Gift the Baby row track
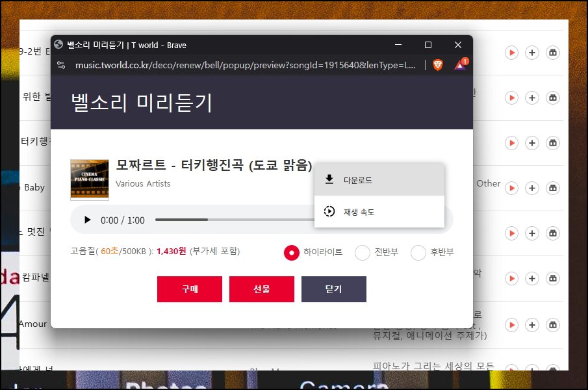The height and width of the screenshot is (390, 588). click(553, 188)
